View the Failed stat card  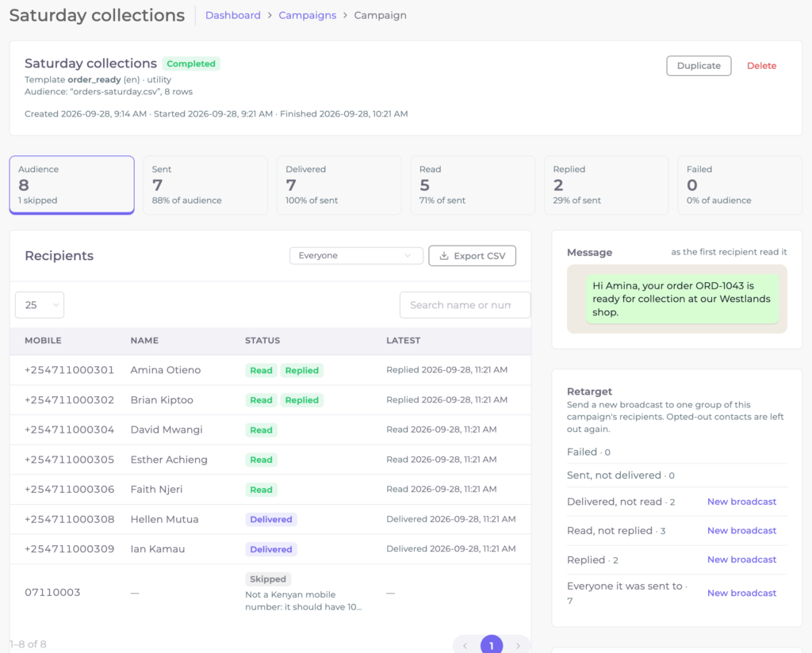pos(740,185)
